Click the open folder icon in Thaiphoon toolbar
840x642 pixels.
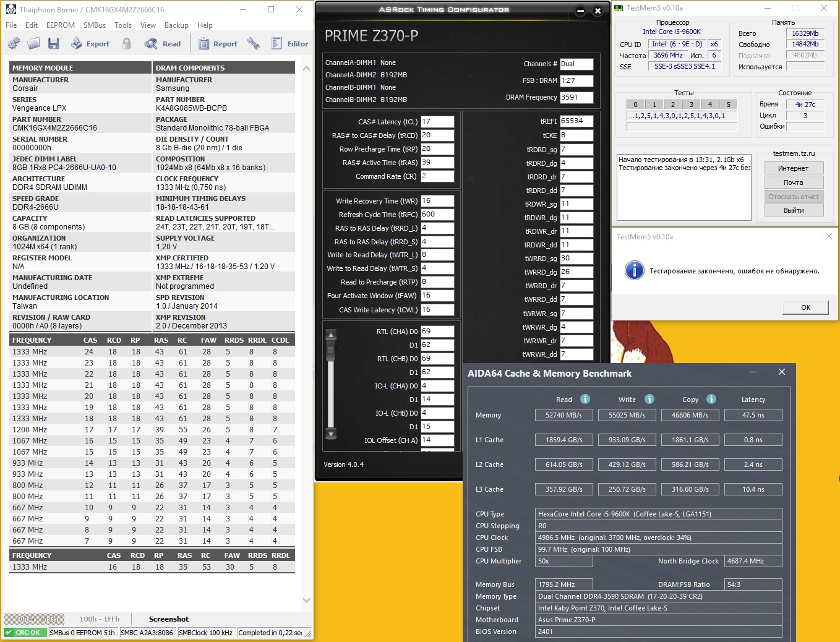tap(33, 43)
